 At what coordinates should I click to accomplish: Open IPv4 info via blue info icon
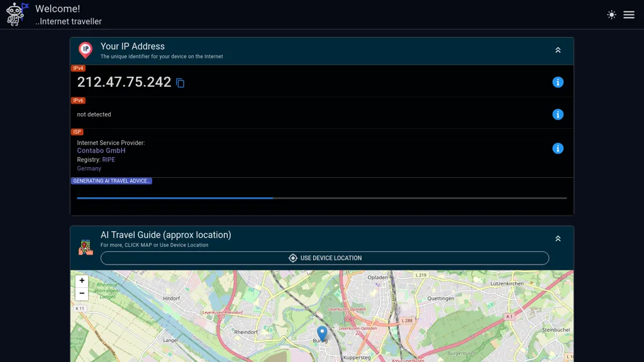click(558, 81)
